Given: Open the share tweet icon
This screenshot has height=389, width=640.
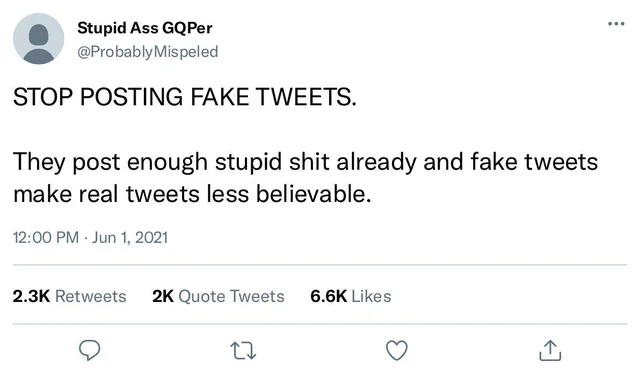Looking at the screenshot, I should pos(550,350).
